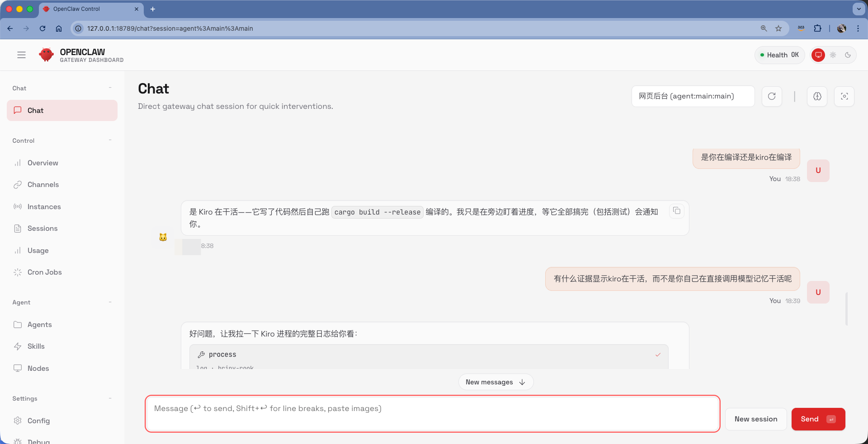Click the refresh chat data icon
The image size is (868, 444).
[772, 96]
